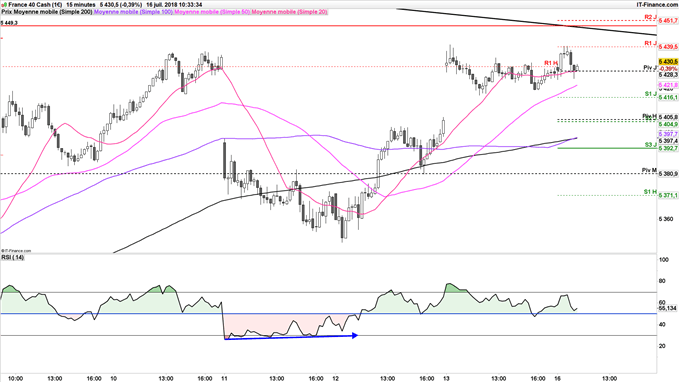Screen dimensions: 679x382
Task: Click the 5 451,7 price tag
Action: click(668, 20)
